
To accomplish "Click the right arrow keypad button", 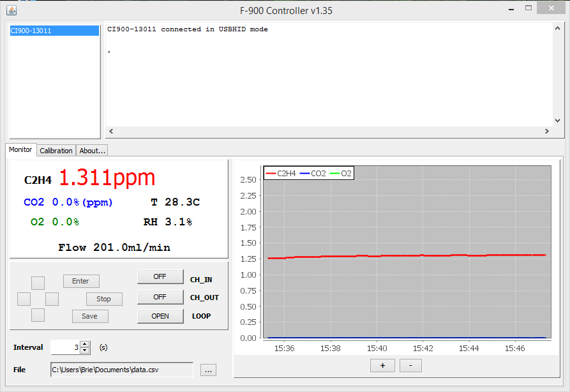I will (x=52, y=299).
